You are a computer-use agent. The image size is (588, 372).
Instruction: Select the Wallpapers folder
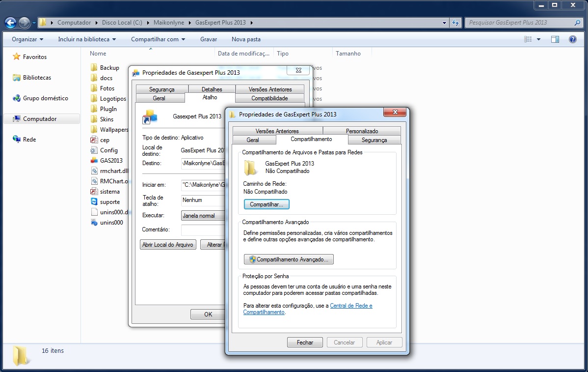click(109, 130)
